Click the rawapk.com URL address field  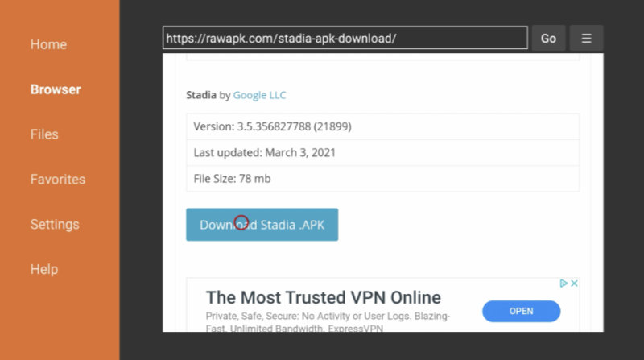pos(345,38)
